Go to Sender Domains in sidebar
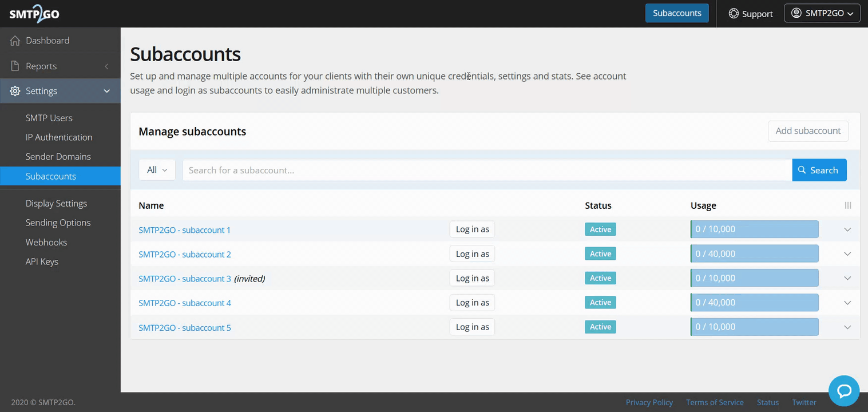Screen dimensions: 868x412 [x=58, y=156]
